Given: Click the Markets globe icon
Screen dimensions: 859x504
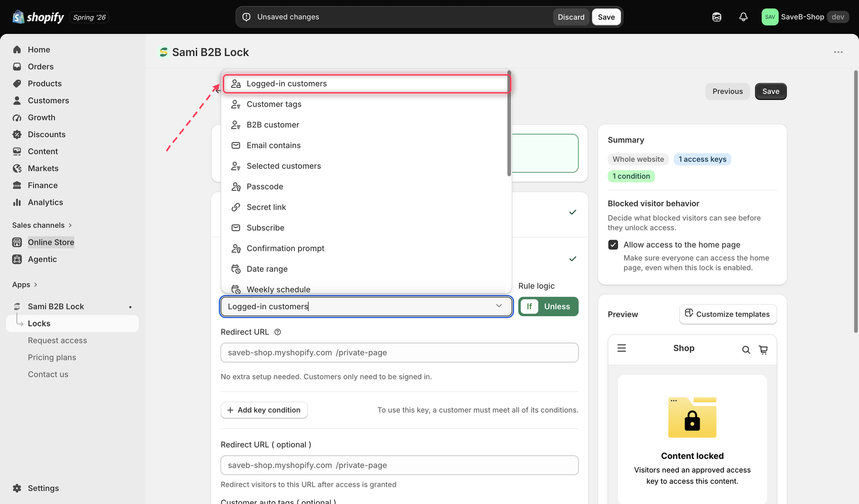Looking at the screenshot, I should click(x=17, y=169).
